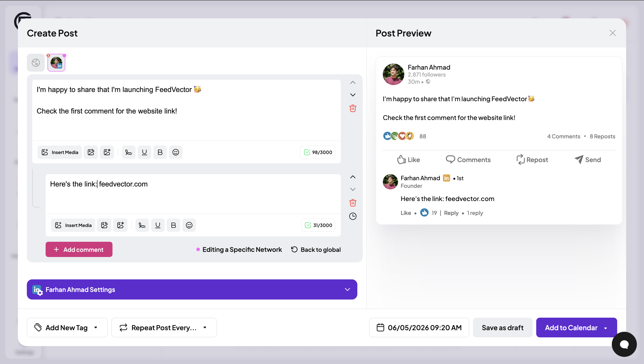The width and height of the screenshot is (644, 364).
Task: Click the AI image generator icon in the comment toolbar
Action: (x=120, y=225)
